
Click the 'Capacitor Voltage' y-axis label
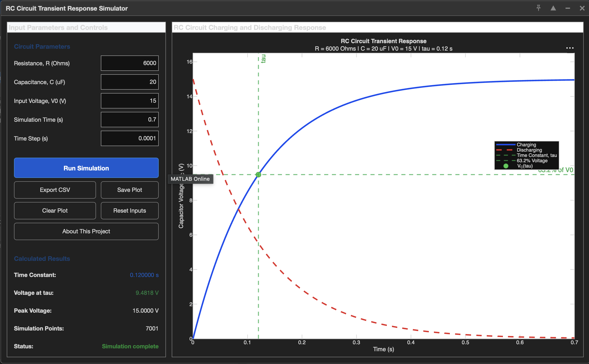tap(181, 196)
